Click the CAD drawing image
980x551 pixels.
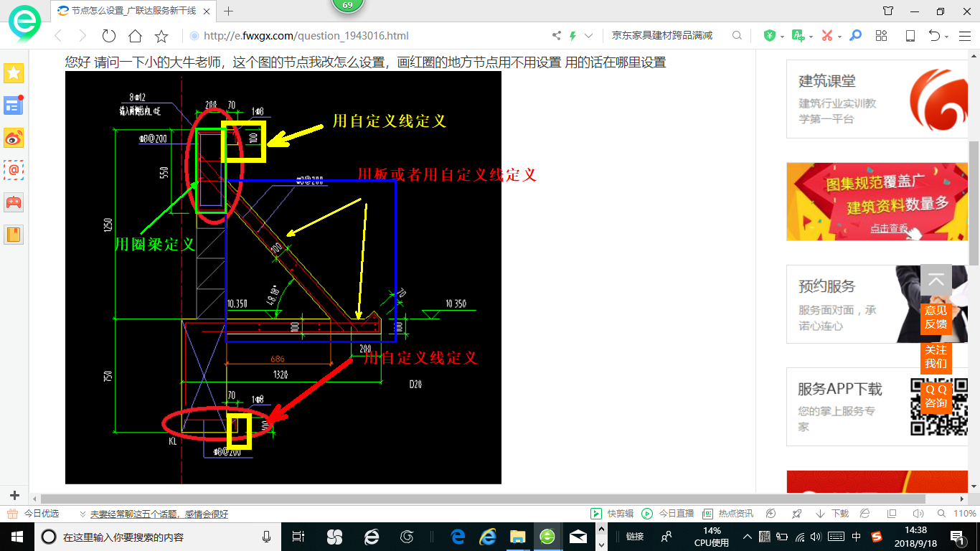pyautogui.click(x=283, y=278)
